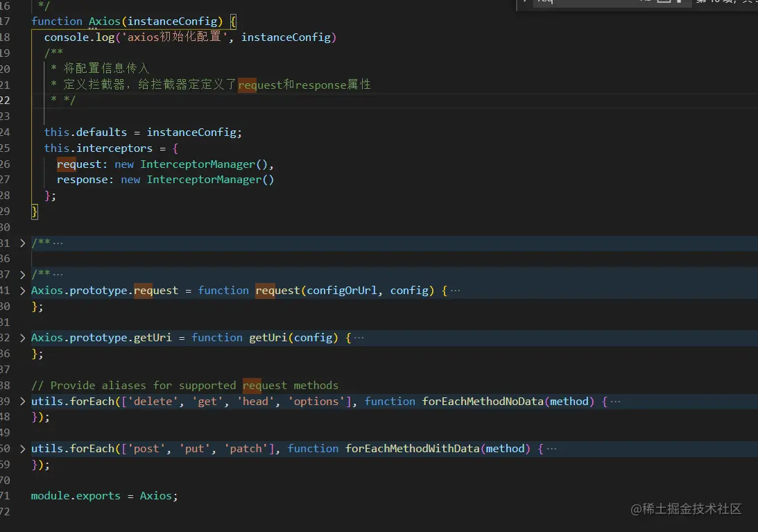Click configOrUrl parameter of request function
This screenshot has height=532, width=758.
342,291
